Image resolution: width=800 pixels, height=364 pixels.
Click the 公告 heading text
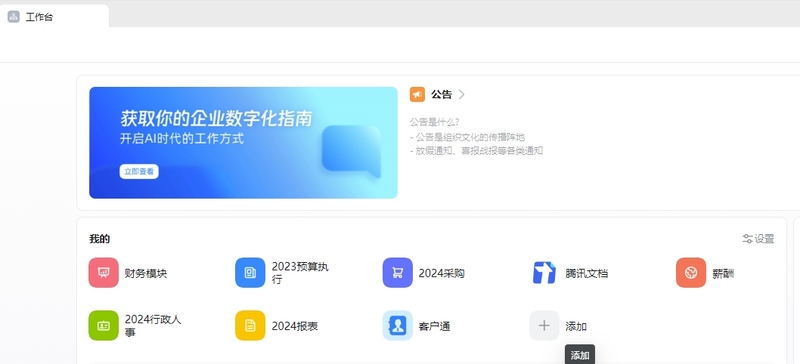(441, 94)
